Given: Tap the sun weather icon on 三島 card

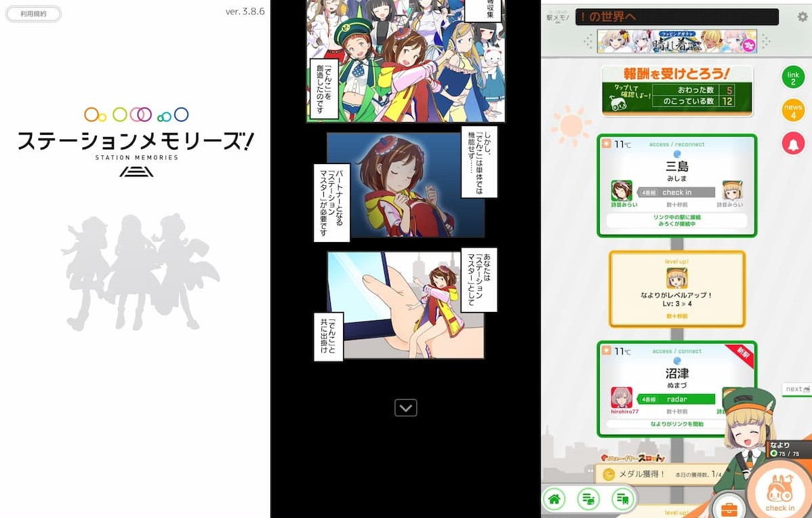Looking at the screenshot, I should [x=607, y=144].
